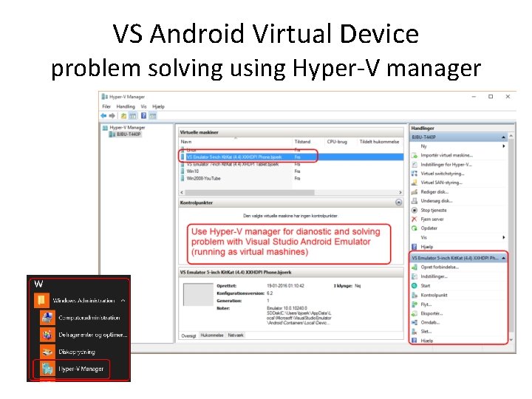This screenshot has height=399, width=532.
Task: Click the virtual machines horizontal scrollbar
Action: [250, 192]
